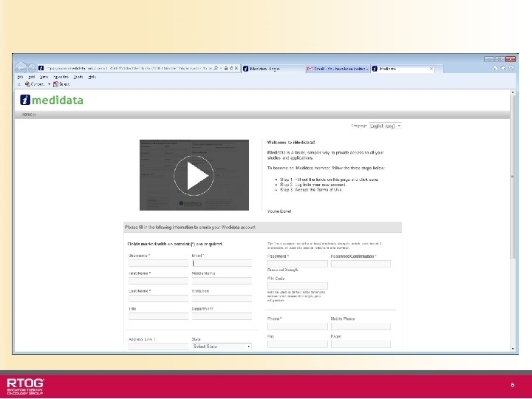Close the active Medidata tab
The width and height of the screenshot is (532, 399).
pyautogui.click(x=432, y=69)
